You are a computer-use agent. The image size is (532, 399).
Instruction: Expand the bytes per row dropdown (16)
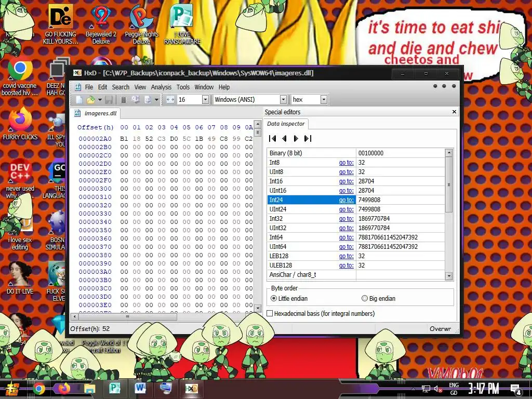[205, 100]
